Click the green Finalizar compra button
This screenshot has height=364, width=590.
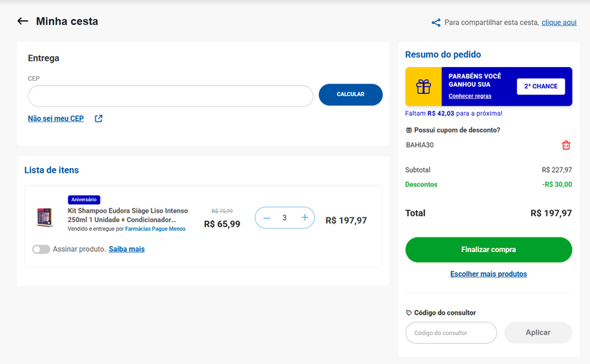coord(489,250)
